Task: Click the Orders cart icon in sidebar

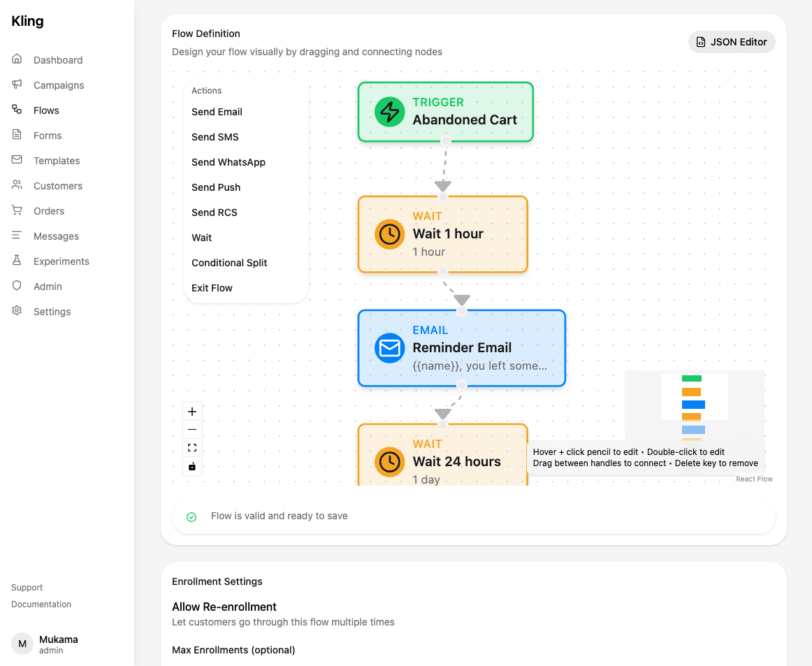Action: click(16, 210)
